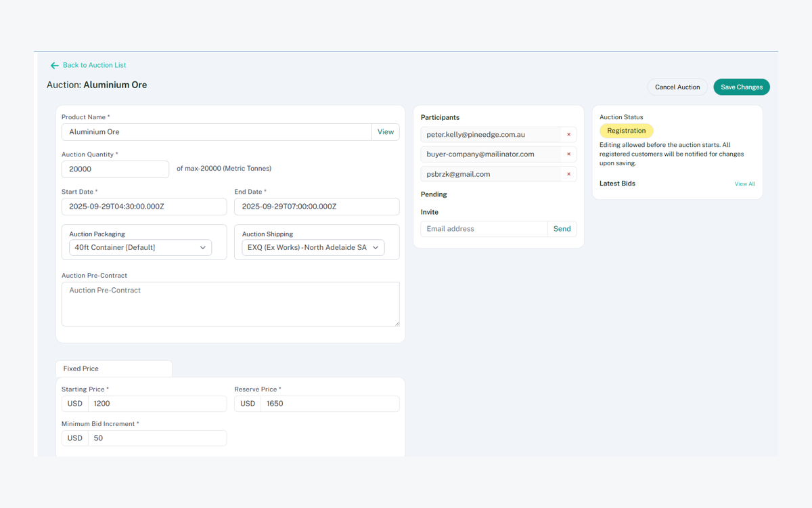
Task: Click into the Auction Pre-Contract textarea
Action: point(230,304)
